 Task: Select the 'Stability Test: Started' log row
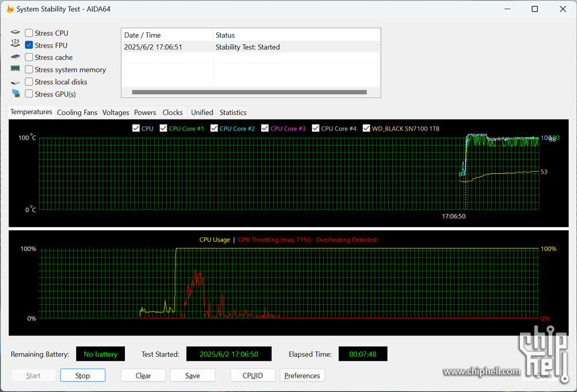click(x=251, y=47)
